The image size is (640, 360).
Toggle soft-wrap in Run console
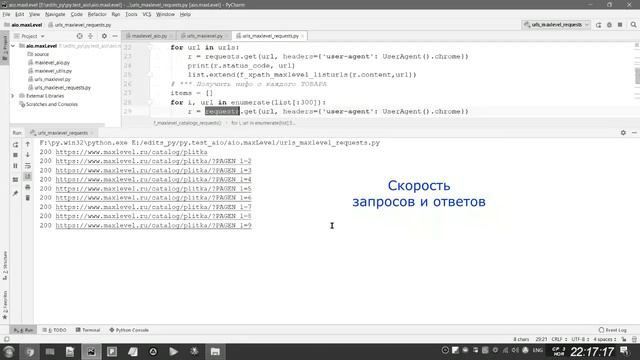pos(28,166)
